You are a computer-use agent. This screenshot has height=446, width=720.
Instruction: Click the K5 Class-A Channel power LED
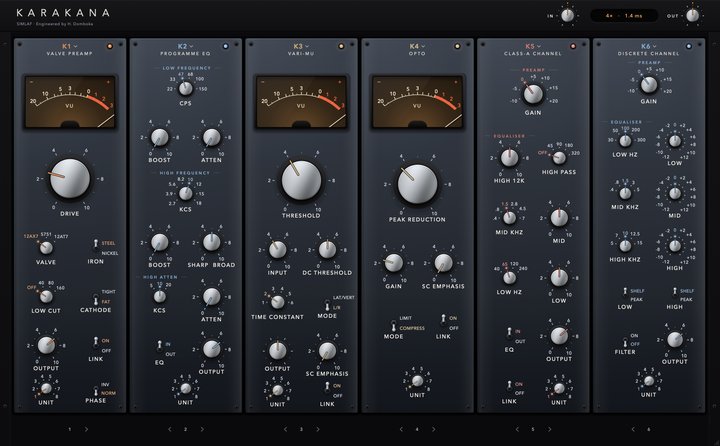(x=573, y=46)
